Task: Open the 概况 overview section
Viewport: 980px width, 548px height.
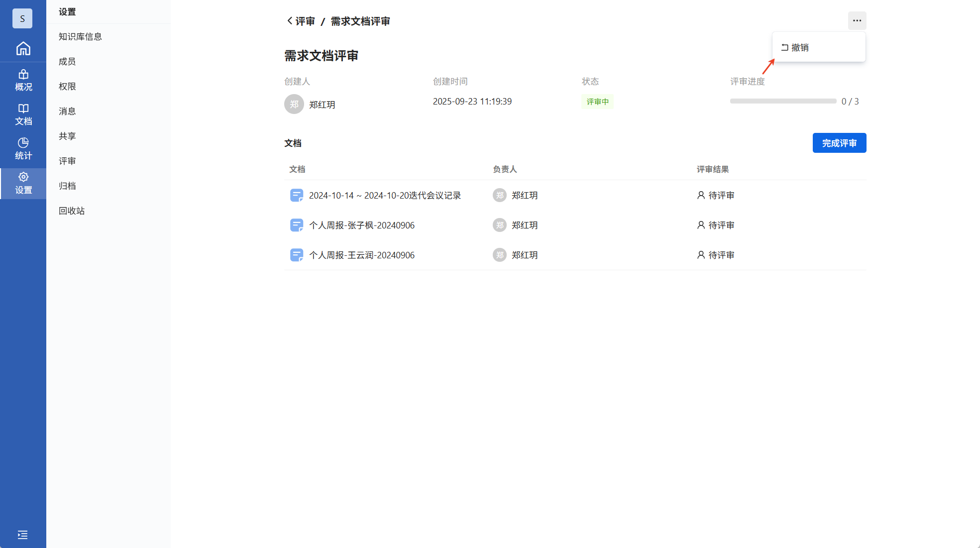Action: (23, 80)
